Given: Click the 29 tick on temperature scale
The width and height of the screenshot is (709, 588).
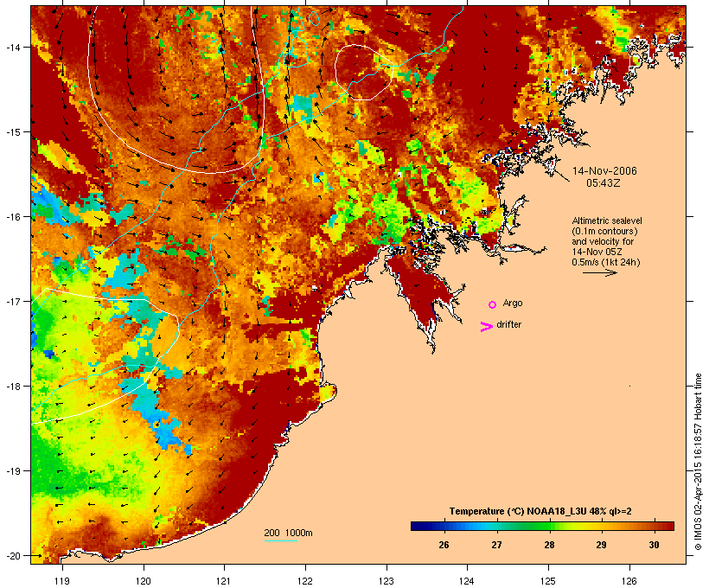Looking at the screenshot, I should [601, 545].
